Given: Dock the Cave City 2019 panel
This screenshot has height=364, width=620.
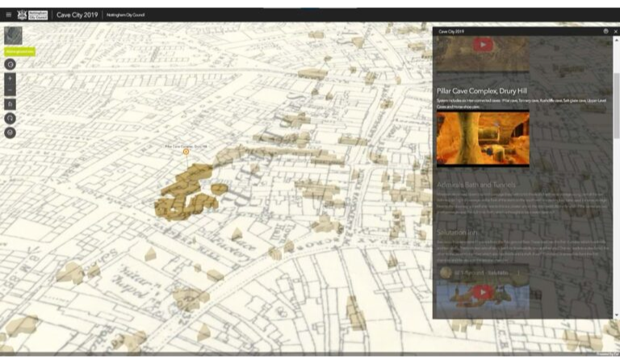Looking at the screenshot, I should tap(605, 31).
